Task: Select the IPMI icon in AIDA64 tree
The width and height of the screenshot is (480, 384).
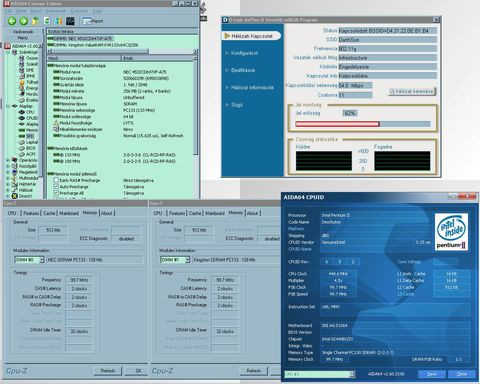Action: click(22, 76)
